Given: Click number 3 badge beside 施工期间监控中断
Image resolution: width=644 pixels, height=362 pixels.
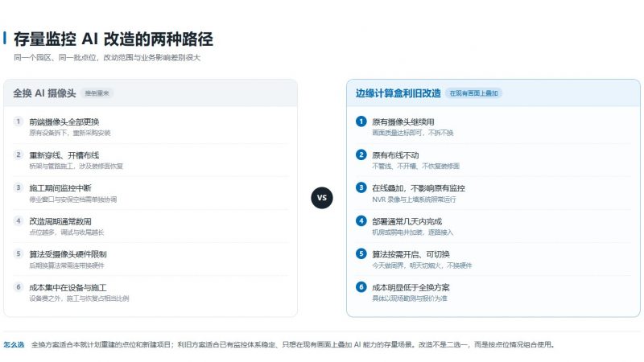Looking at the screenshot, I should [18, 188].
